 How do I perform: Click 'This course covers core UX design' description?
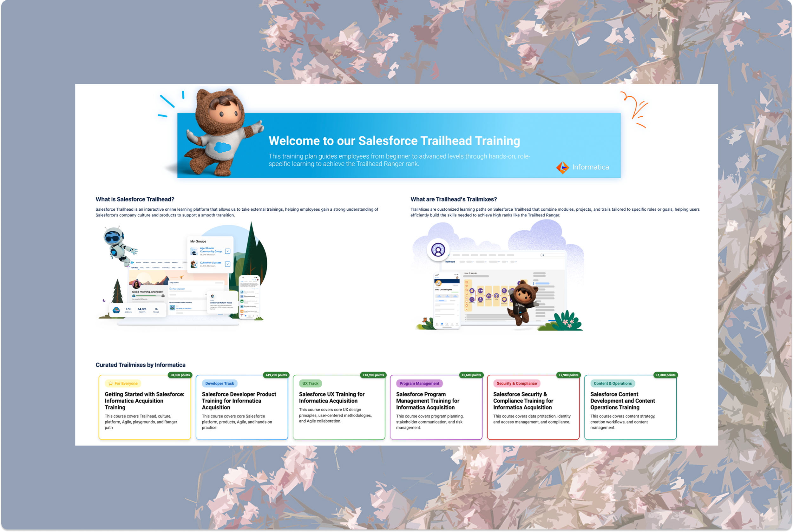tap(335, 415)
